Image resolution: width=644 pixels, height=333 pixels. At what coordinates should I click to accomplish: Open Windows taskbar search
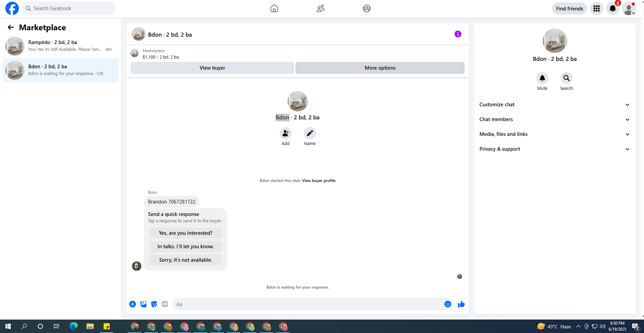[x=24, y=326]
